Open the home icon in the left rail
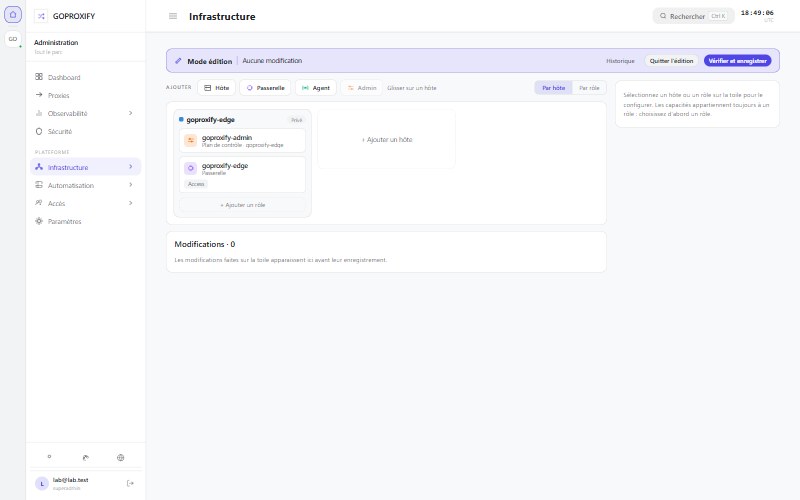This screenshot has height=500, width=800. [x=13, y=15]
